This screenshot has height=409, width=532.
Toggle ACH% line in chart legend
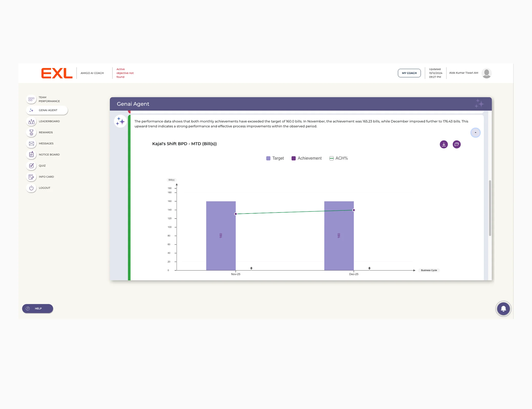pos(339,158)
